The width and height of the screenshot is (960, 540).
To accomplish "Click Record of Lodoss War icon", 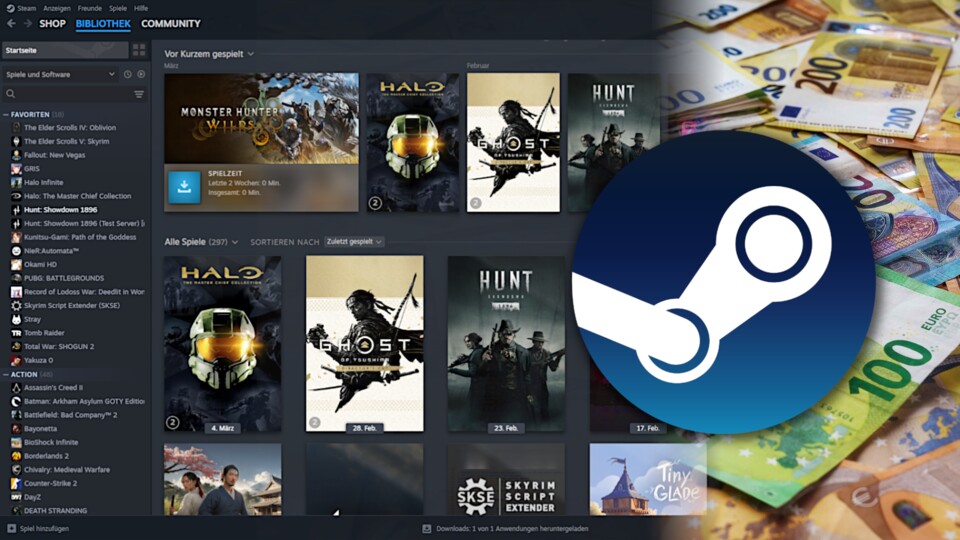I will (17, 292).
